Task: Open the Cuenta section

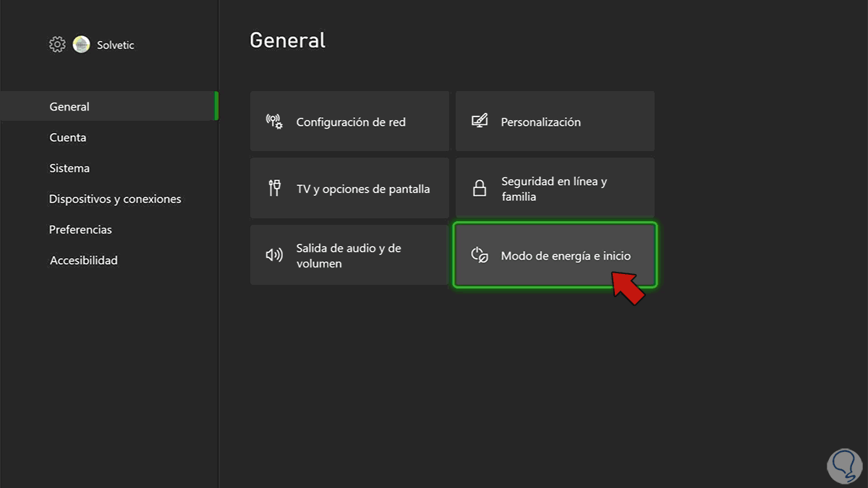Action: pos(68,137)
